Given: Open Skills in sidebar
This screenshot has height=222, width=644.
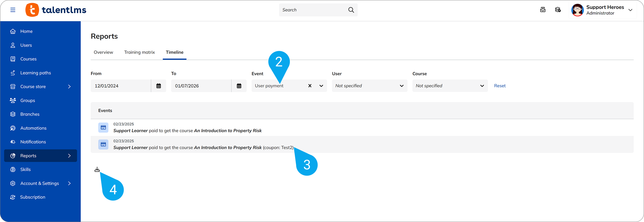Looking at the screenshot, I should pos(41,169).
